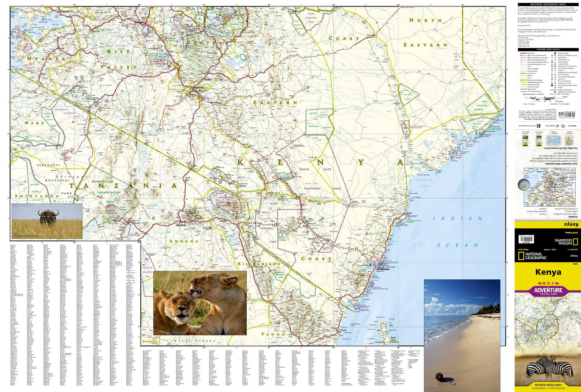
Task: Toggle the Railway line legend entry
Action: [x=523, y=75]
